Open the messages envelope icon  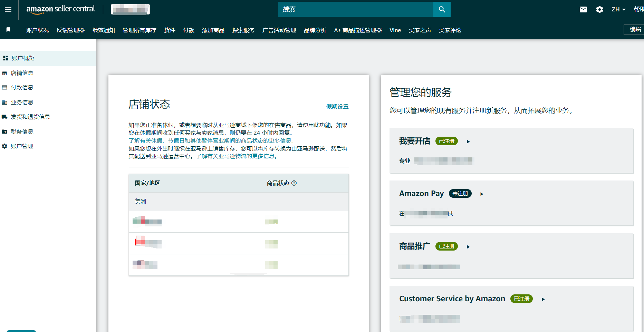pos(583,9)
